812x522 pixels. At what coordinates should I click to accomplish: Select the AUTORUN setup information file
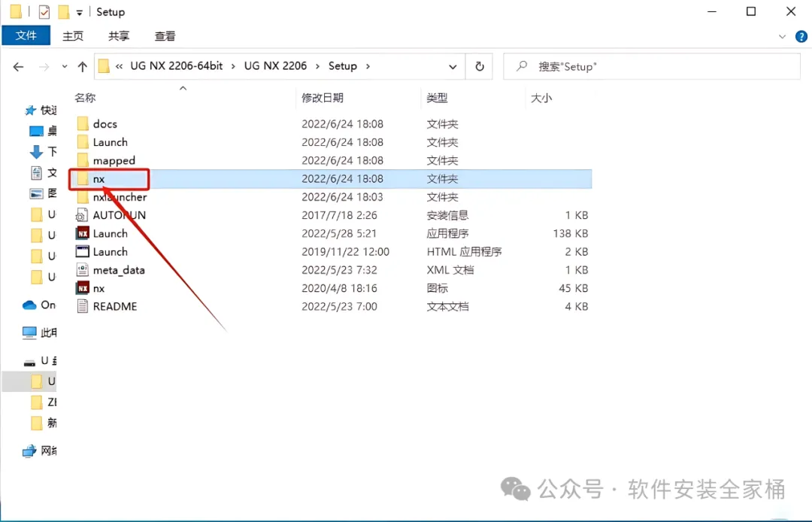(x=119, y=215)
